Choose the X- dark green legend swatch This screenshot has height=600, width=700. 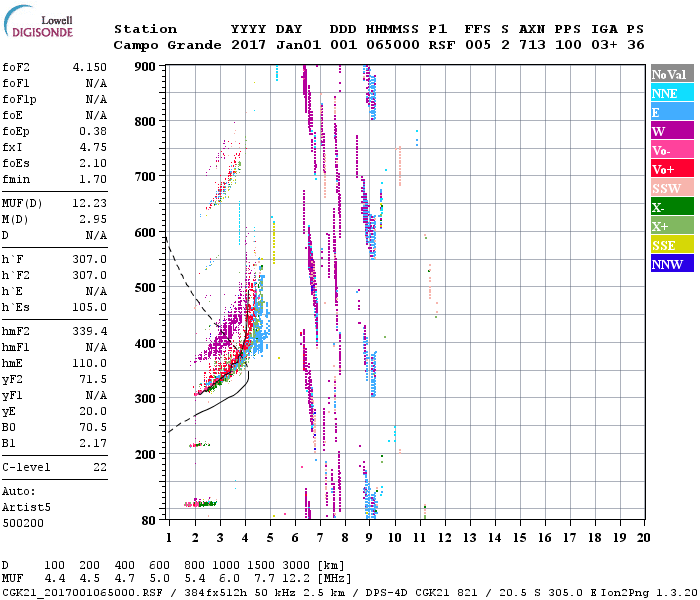point(667,207)
